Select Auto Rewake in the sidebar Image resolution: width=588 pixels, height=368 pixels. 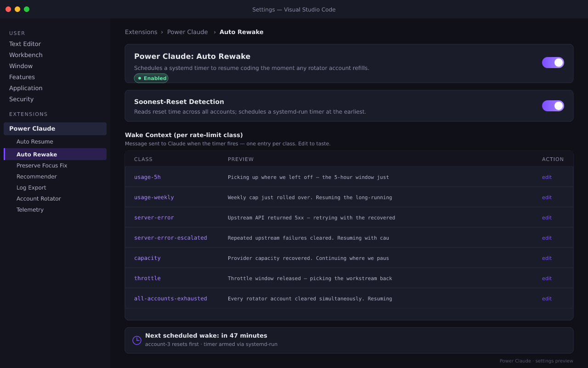pos(55,154)
